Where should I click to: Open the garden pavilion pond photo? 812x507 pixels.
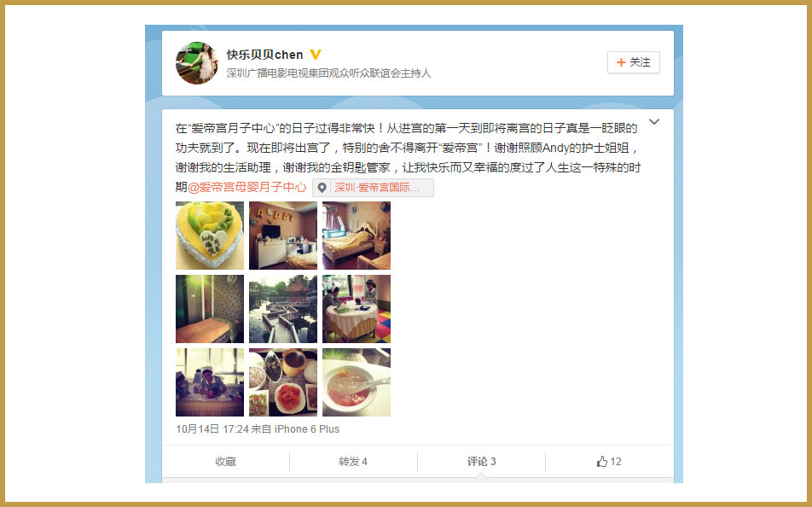[283, 309]
